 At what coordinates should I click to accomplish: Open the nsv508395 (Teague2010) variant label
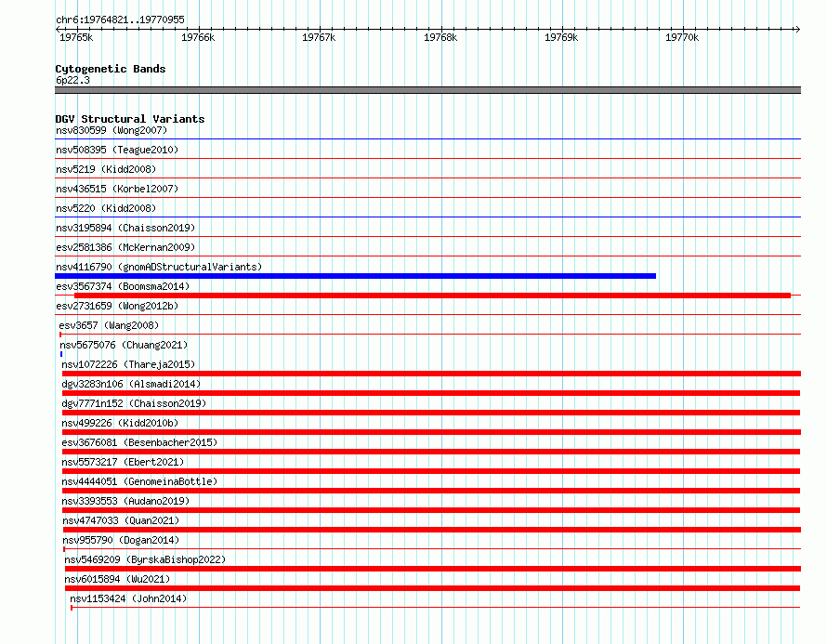117,150
